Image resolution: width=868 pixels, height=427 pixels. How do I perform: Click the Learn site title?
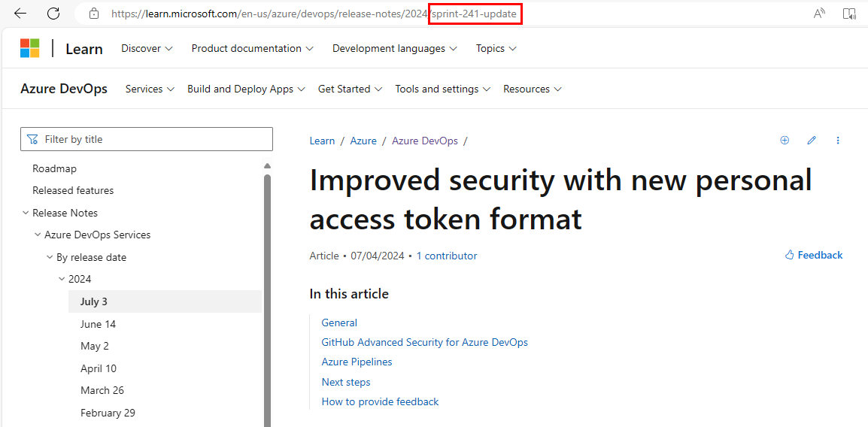pyautogui.click(x=84, y=49)
